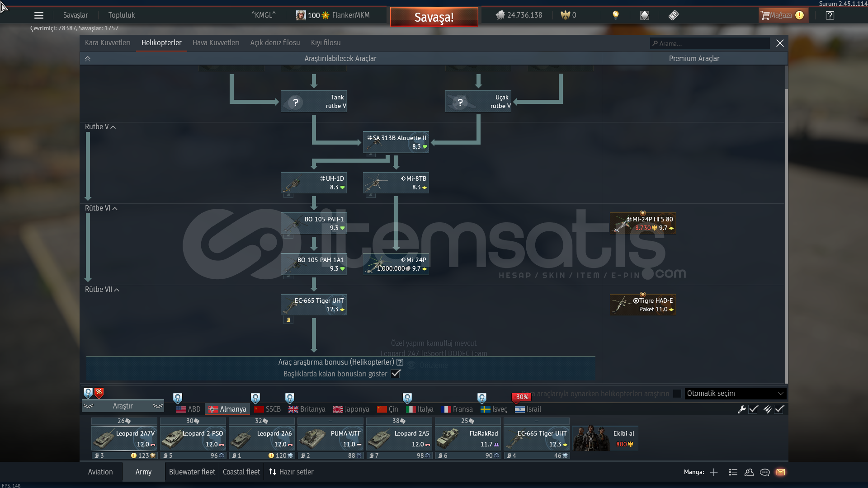Open FlankerMKM player profile
Viewport: 868px width, 488px height.
click(333, 15)
